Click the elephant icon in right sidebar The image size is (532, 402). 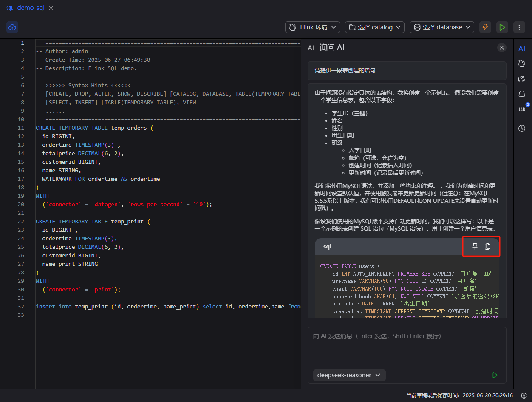pos(522,79)
